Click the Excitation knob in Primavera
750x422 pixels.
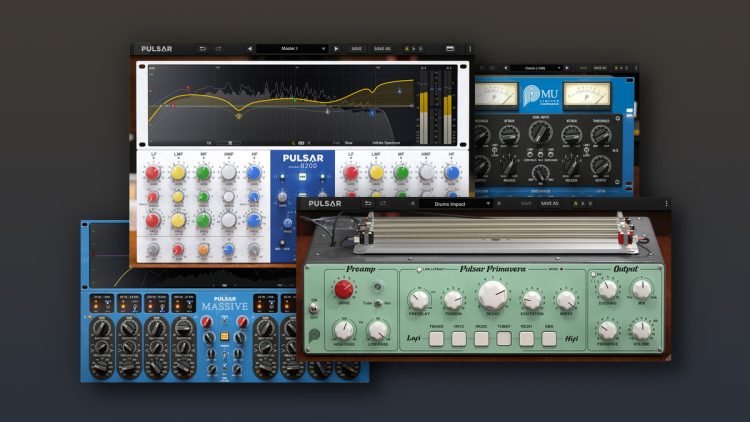click(531, 300)
